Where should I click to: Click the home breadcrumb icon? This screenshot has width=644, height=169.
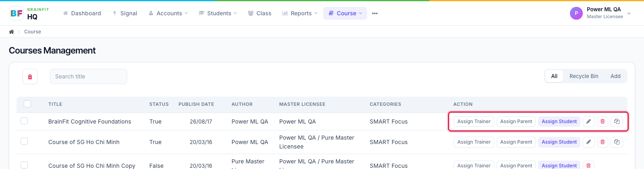[11, 32]
